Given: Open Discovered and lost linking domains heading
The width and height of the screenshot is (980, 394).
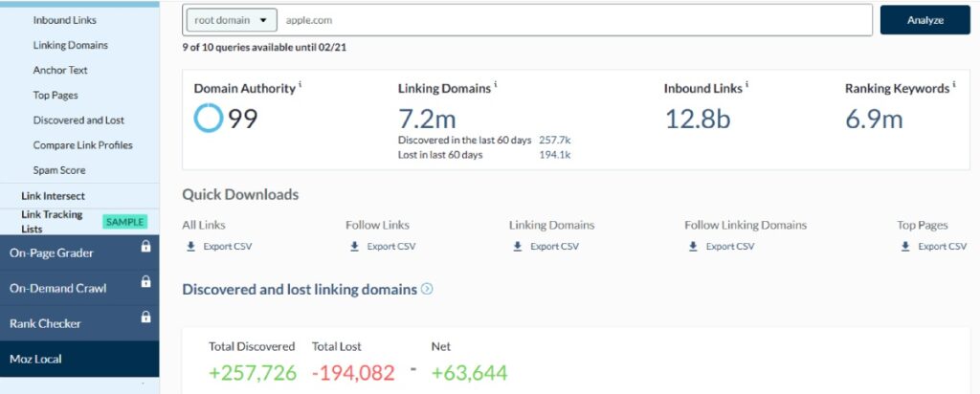Looking at the screenshot, I should click(x=300, y=290).
